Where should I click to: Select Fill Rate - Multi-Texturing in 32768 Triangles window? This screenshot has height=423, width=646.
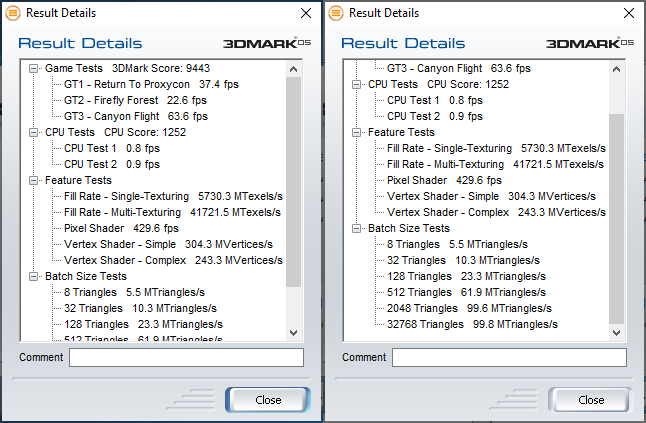tap(495, 164)
